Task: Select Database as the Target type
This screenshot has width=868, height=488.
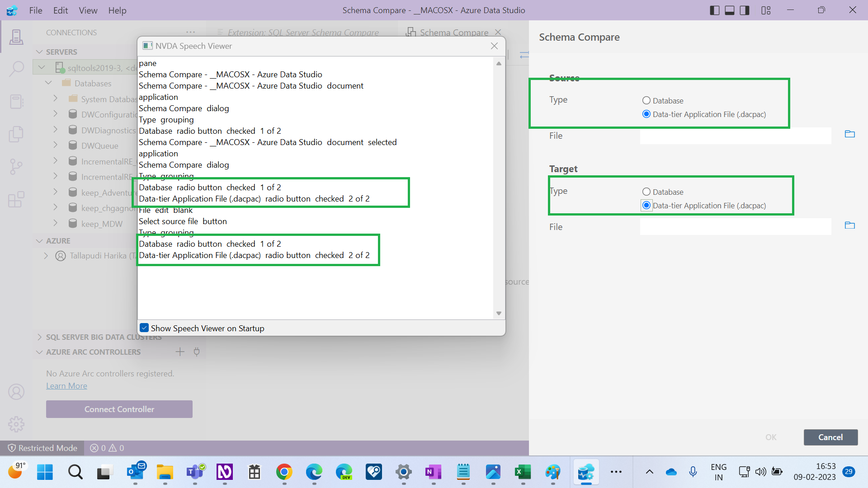Action: click(646, 192)
